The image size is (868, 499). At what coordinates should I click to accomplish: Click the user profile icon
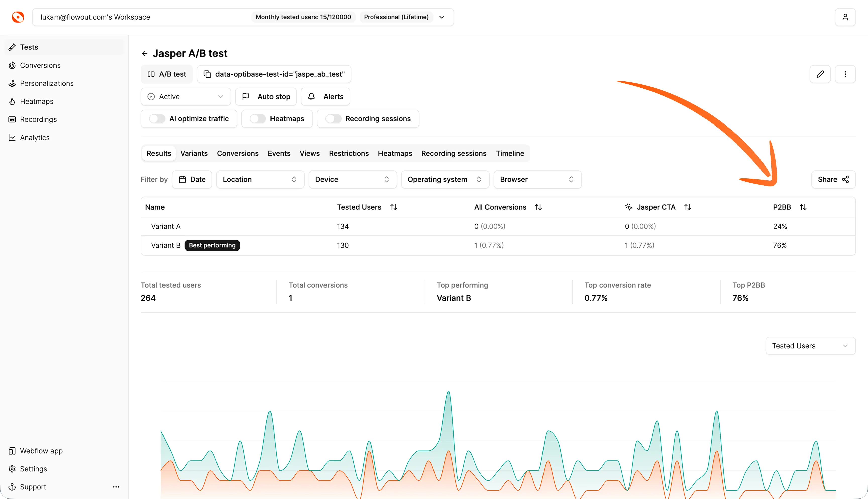pos(845,17)
